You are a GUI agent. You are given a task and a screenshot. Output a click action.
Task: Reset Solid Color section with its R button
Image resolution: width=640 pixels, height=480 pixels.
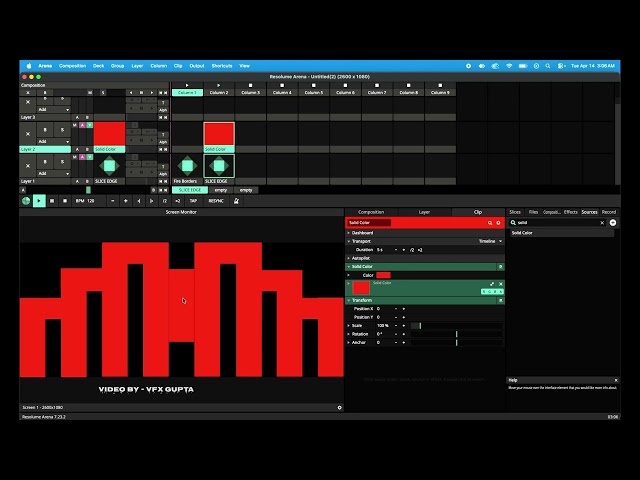point(500,267)
